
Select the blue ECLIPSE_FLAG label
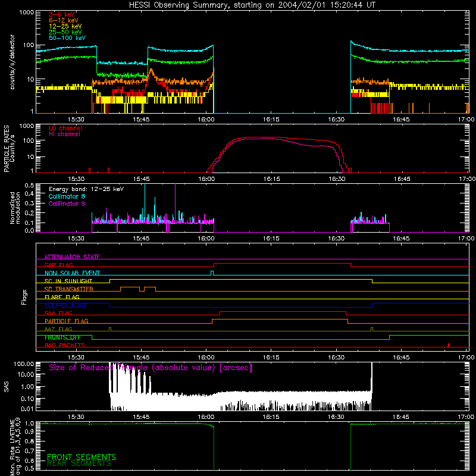[x=65, y=305]
